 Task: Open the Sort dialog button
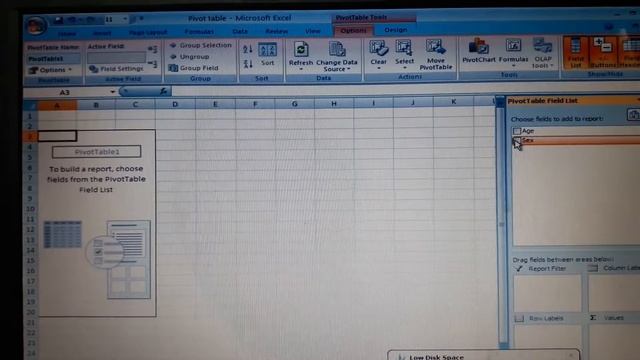tap(268, 54)
